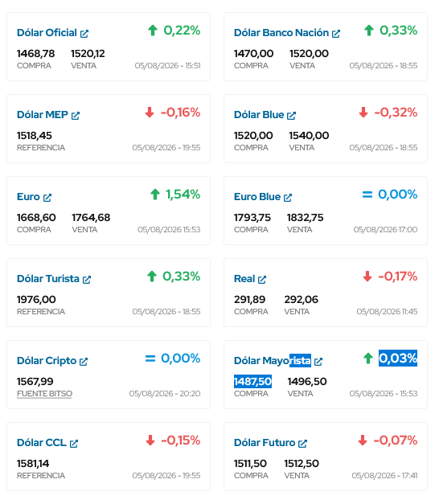The width and height of the screenshot is (435, 504).
Task: Open the Dólar Banco Nación title link
Action: point(281,33)
